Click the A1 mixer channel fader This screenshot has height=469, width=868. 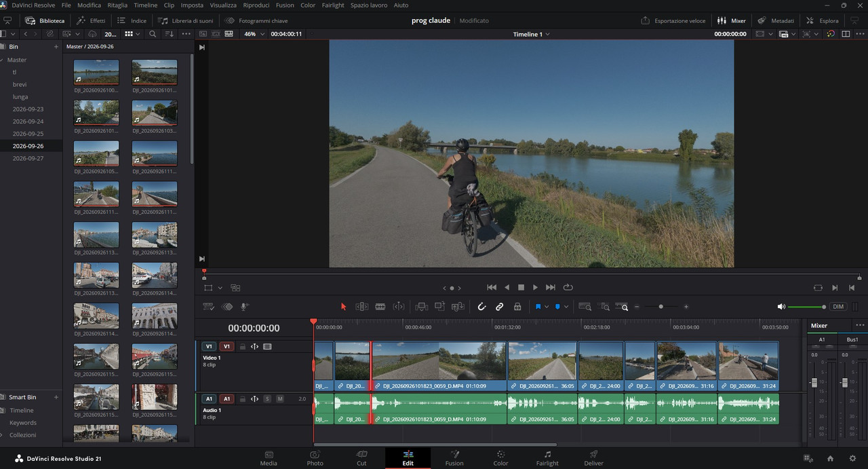pos(814,383)
